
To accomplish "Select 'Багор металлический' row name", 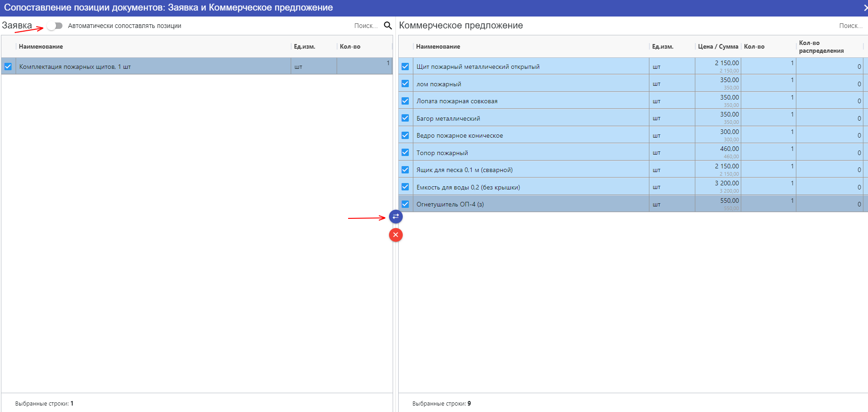I will click(x=448, y=118).
